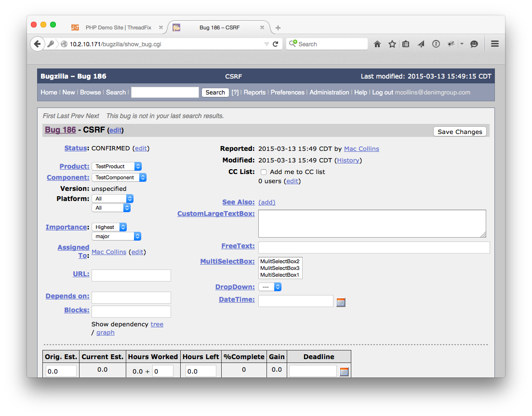Click the circled info toolbar icon
This screenshot has height=416, width=532.
tap(436, 44)
